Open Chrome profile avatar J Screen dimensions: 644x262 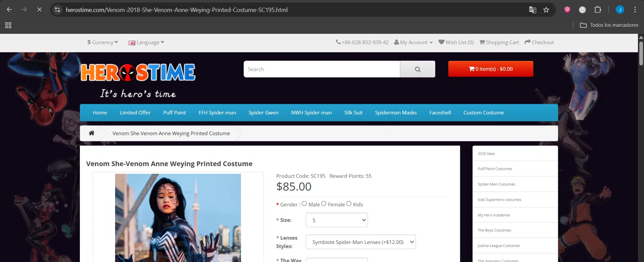(620, 9)
